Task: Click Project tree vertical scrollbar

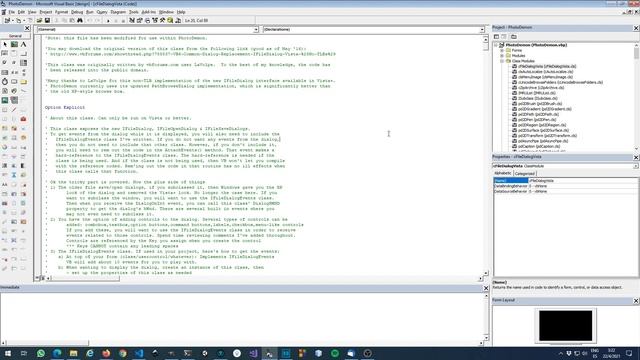Action: [x=636, y=97]
